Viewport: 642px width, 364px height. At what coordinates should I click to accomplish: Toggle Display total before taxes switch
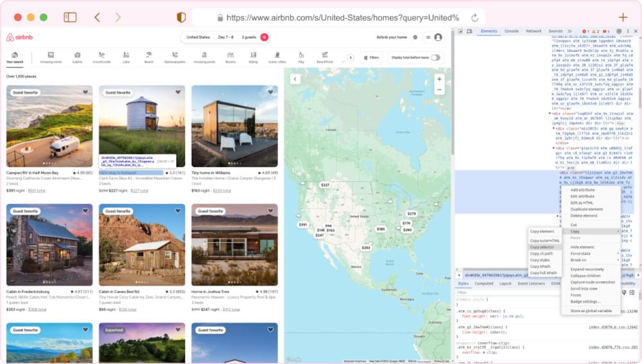[436, 58]
